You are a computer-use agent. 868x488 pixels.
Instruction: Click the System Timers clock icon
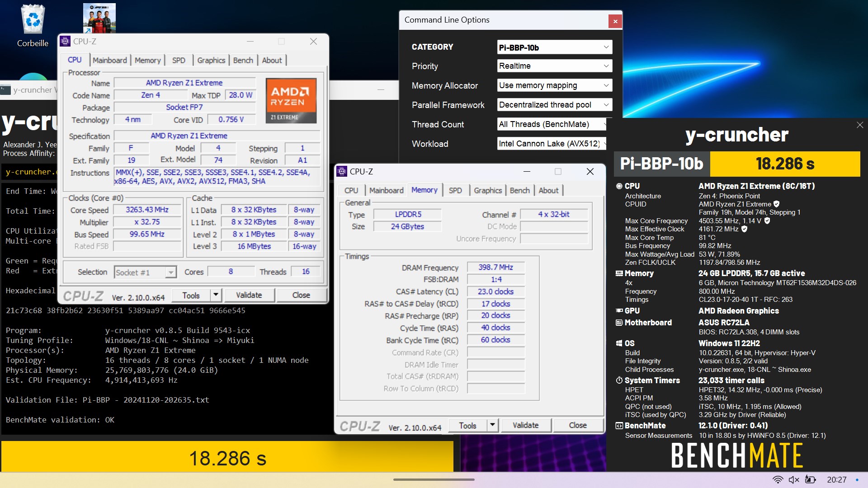point(619,380)
